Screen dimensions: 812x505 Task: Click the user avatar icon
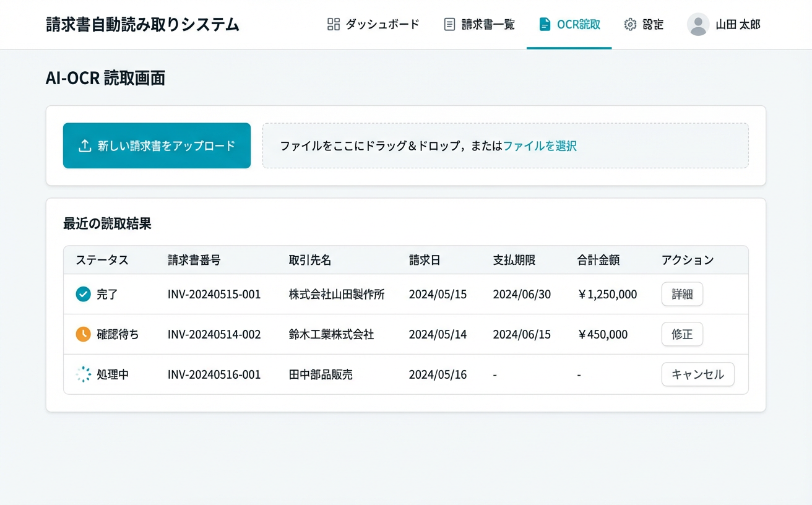point(698,25)
